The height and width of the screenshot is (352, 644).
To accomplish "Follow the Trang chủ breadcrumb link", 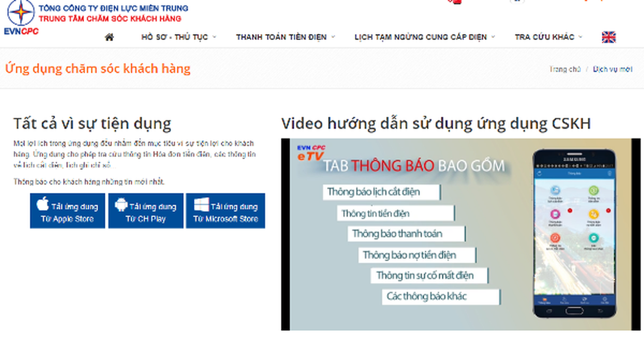I will [565, 69].
